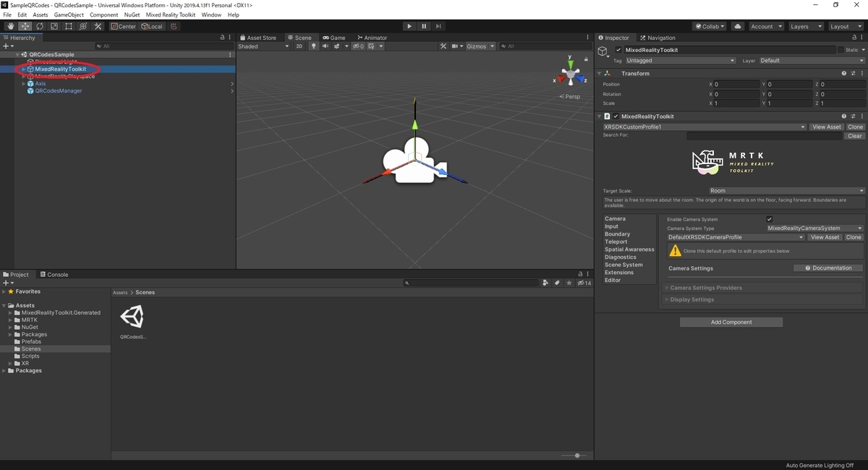This screenshot has width=868, height=470.
Task: Toggle the Static checkbox
Action: (x=841, y=50)
